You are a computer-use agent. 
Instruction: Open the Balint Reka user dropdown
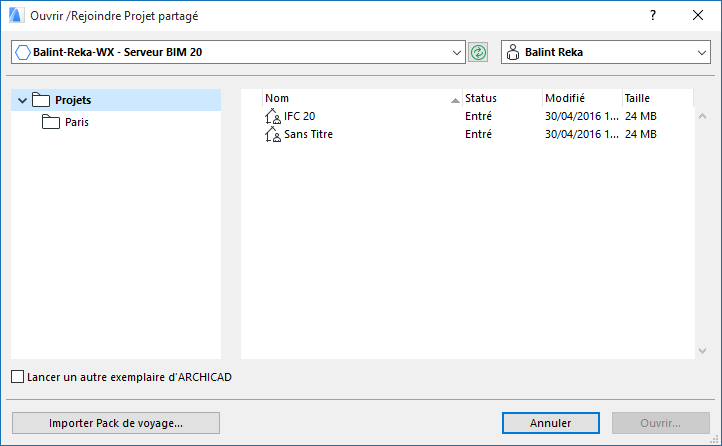[701, 52]
